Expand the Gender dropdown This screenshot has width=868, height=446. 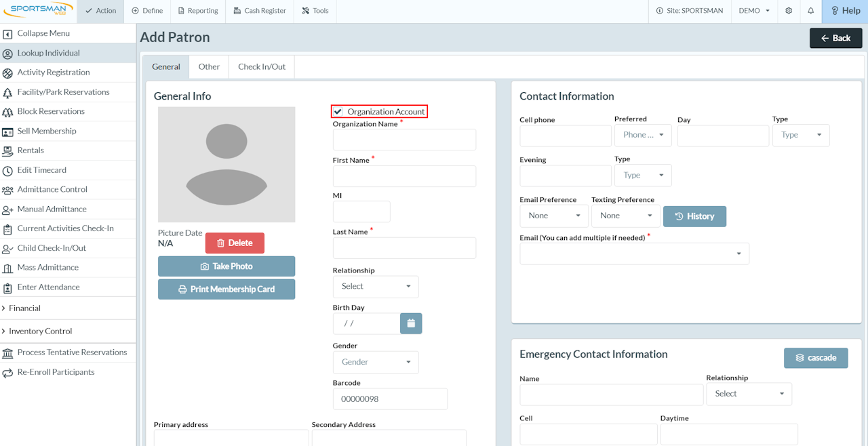click(x=375, y=363)
